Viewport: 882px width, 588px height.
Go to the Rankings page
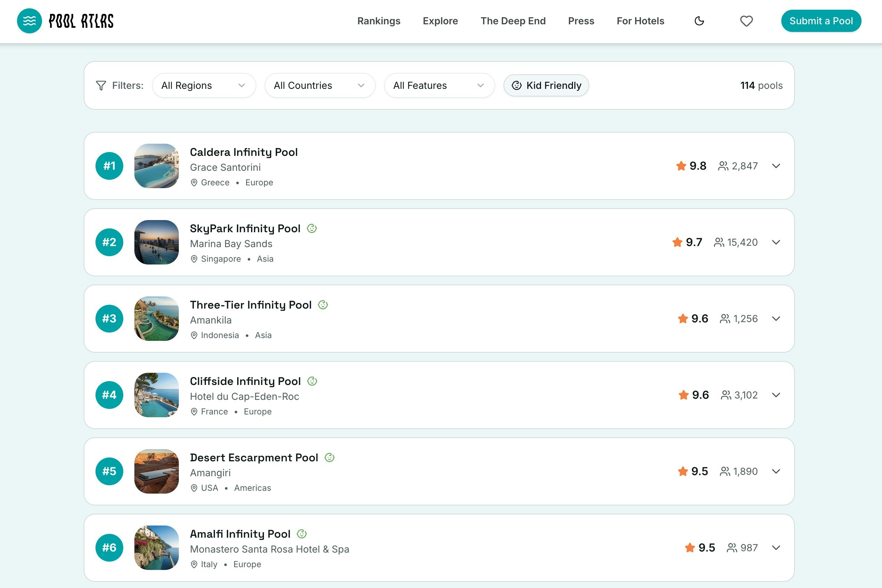378,21
